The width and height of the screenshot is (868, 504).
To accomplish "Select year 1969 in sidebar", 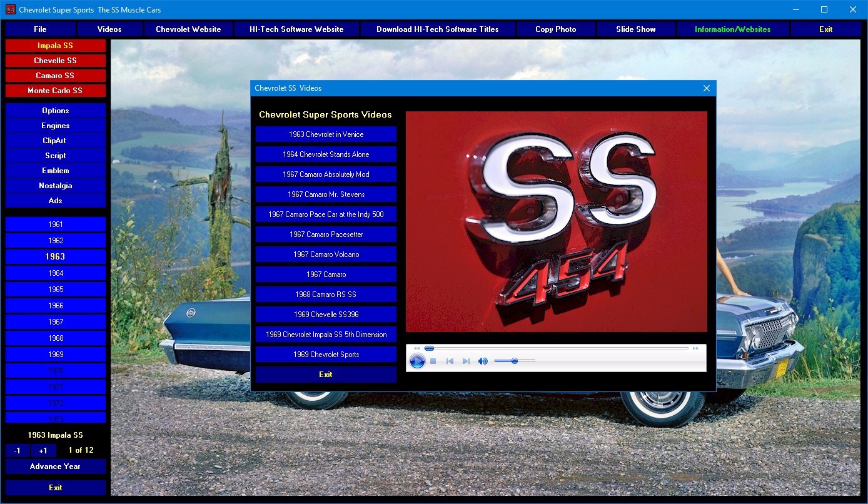I will 56,355.
